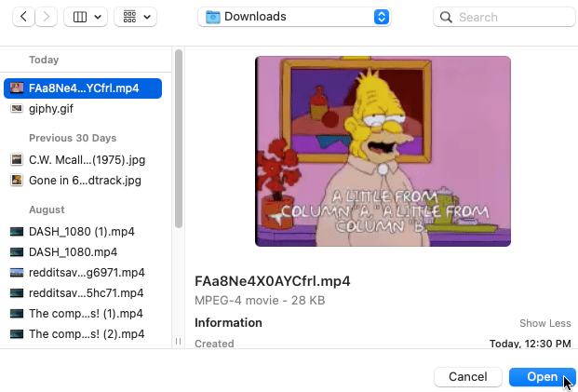Collapse details with Show Less

tap(545, 323)
